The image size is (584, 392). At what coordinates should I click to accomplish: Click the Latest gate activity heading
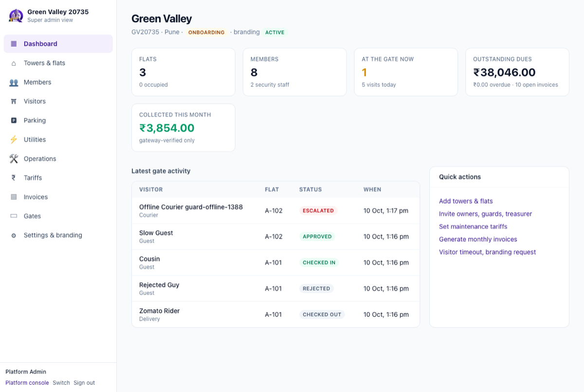click(161, 171)
